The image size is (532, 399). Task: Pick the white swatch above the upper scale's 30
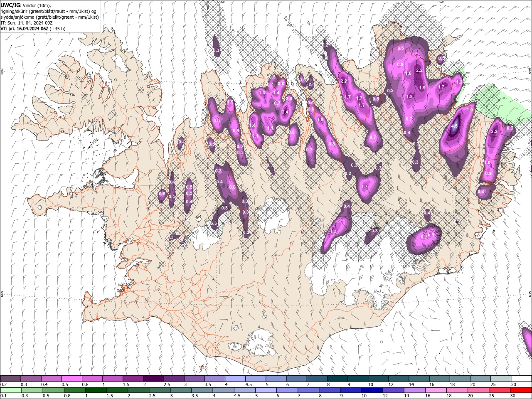pyautogui.click(x=521, y=379)
